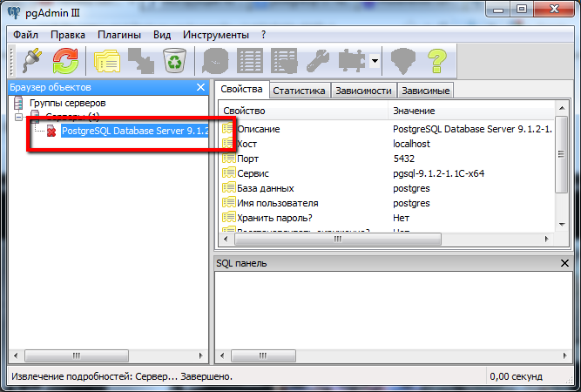The width and height of the screenshot is (581, 392).
Task: Click object browser horizontal scroll left arrow
Action: click(16, 355)
